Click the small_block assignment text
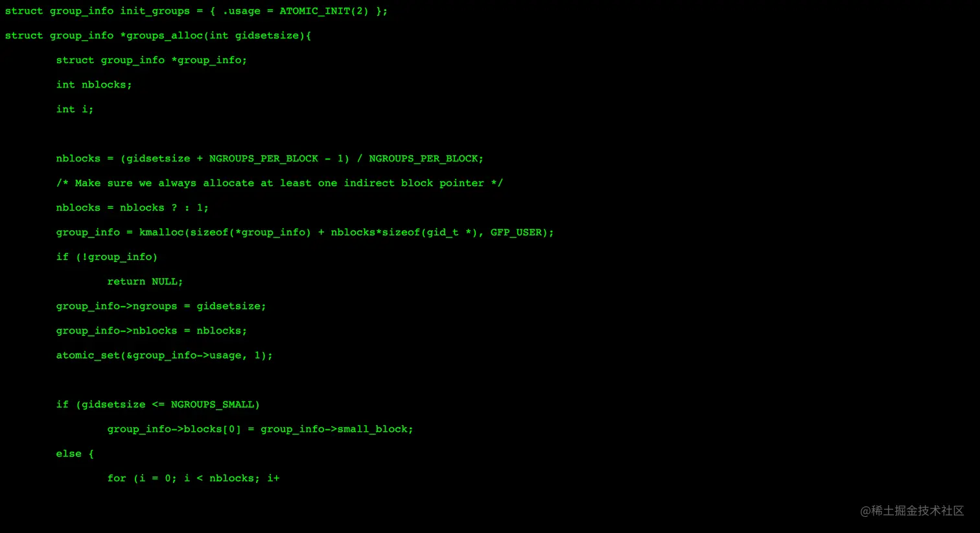Viewport: 980px width, 533px height. coord(260,430)
